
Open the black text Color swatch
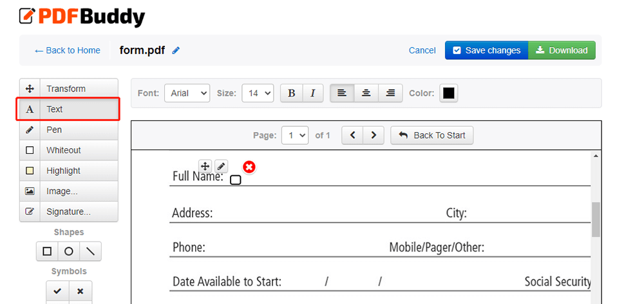(449, 93)
